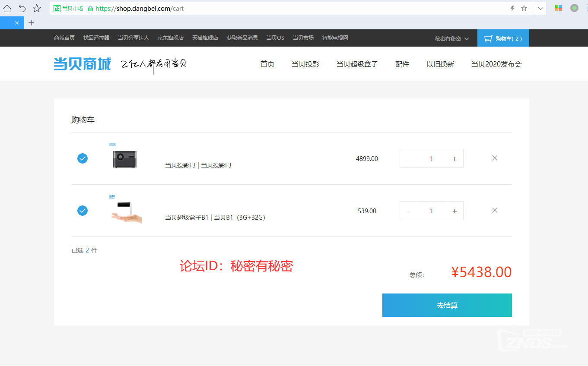Open the 购物车(2) cart button
This screenshot has width=588, height=366.
[503, 38]
